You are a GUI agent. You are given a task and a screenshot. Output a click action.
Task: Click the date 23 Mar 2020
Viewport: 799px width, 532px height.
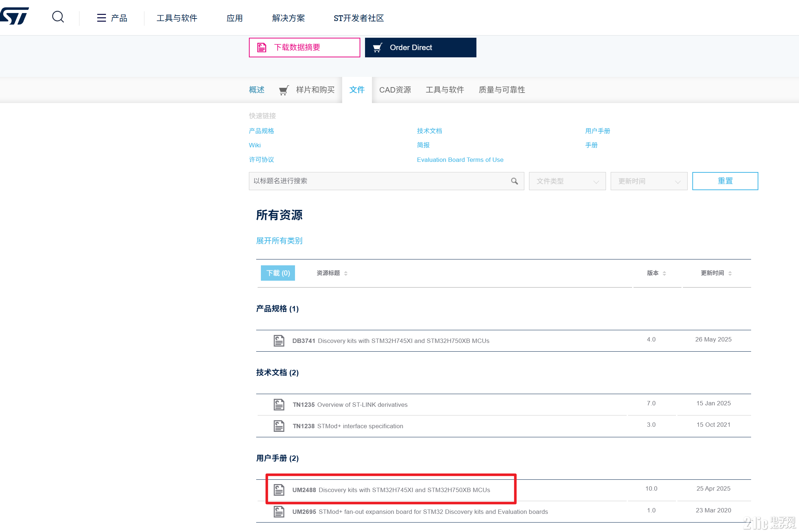[x=713, y=510]
